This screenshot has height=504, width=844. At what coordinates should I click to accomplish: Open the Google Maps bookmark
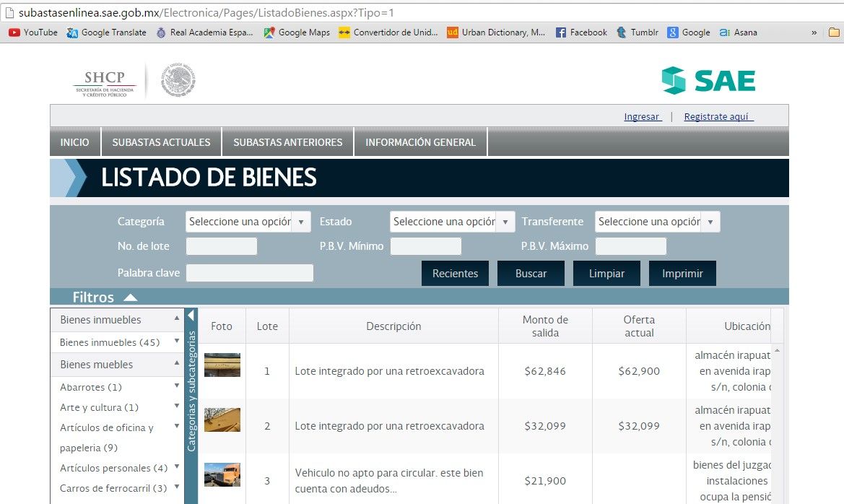(x=297, y=32)
